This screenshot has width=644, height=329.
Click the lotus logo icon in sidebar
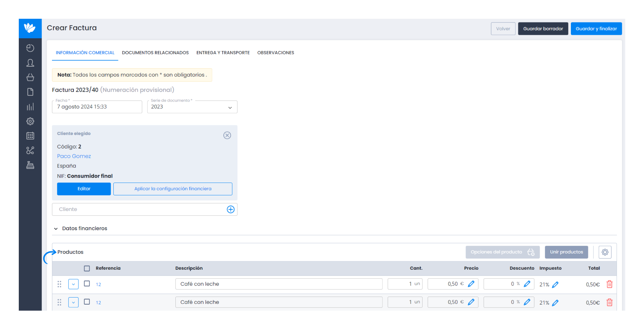click(30, 28)
